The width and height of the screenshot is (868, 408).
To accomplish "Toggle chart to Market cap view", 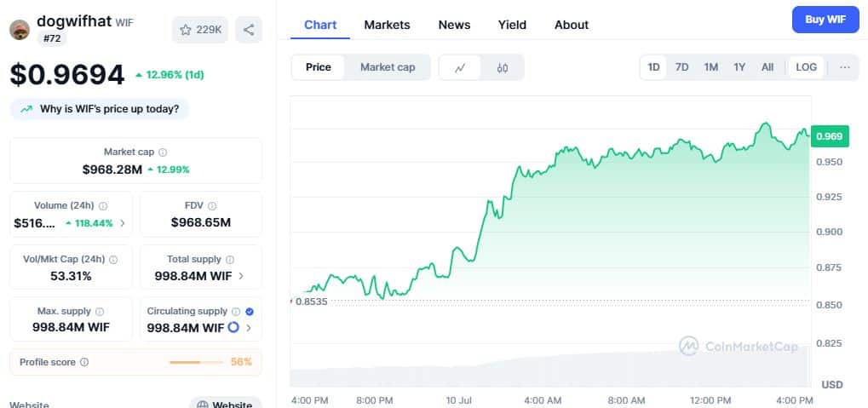I will pyautogui.click(x=388, y=67).
